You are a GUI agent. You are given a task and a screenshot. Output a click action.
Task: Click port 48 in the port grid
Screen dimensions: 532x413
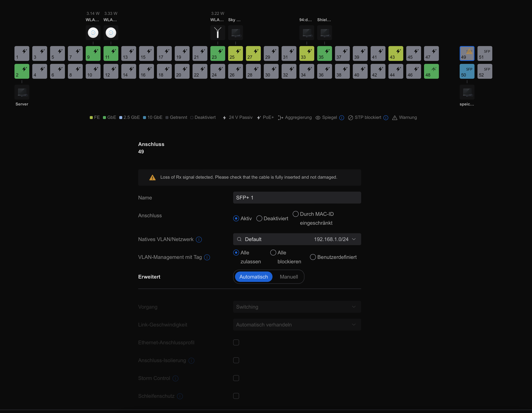431,71
